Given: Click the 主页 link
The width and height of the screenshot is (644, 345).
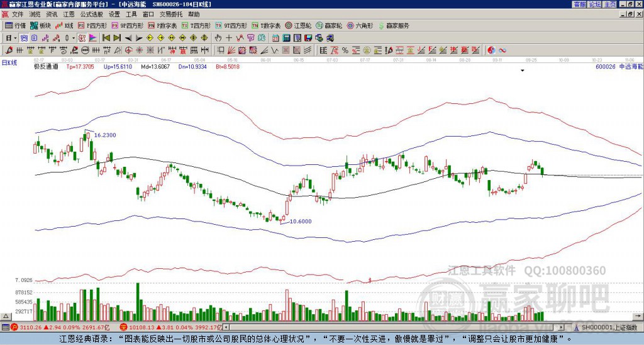Looking at the screenshot, I should pos(610,4).
